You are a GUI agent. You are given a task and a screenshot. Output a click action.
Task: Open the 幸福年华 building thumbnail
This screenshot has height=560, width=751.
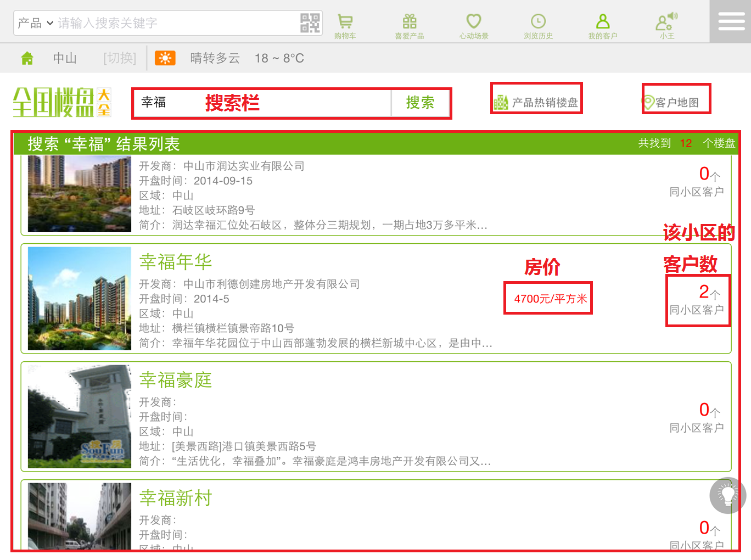tap(80, 298)
